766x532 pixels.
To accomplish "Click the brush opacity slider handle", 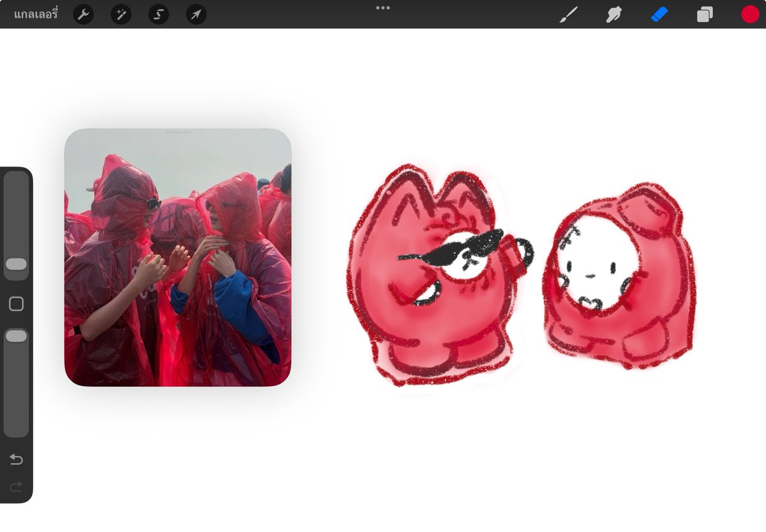I will [x=16, y=336].
